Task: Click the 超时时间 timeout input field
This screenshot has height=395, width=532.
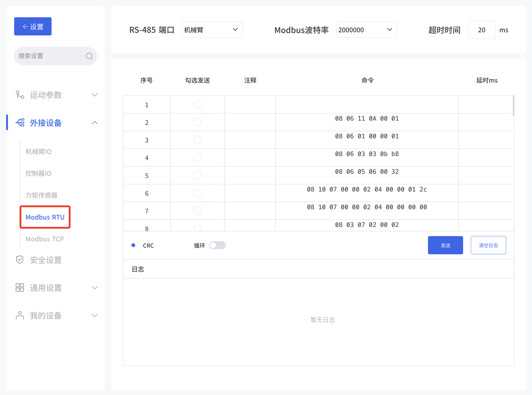Action: point(481,29)
